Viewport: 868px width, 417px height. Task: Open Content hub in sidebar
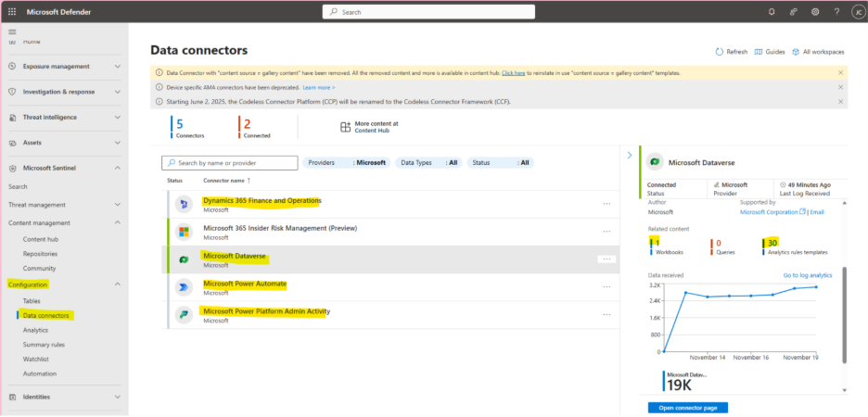click(41, 239)
